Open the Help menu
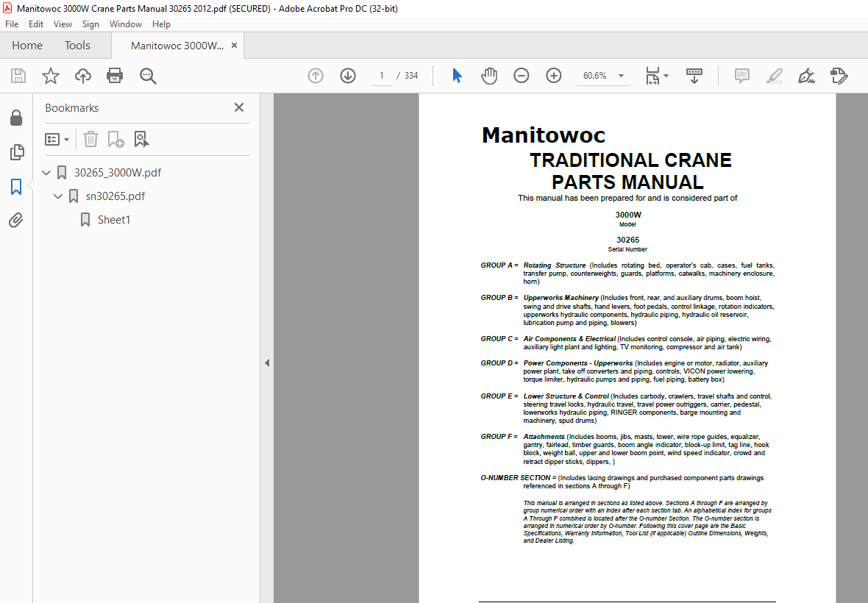 (x=161, y=24)
